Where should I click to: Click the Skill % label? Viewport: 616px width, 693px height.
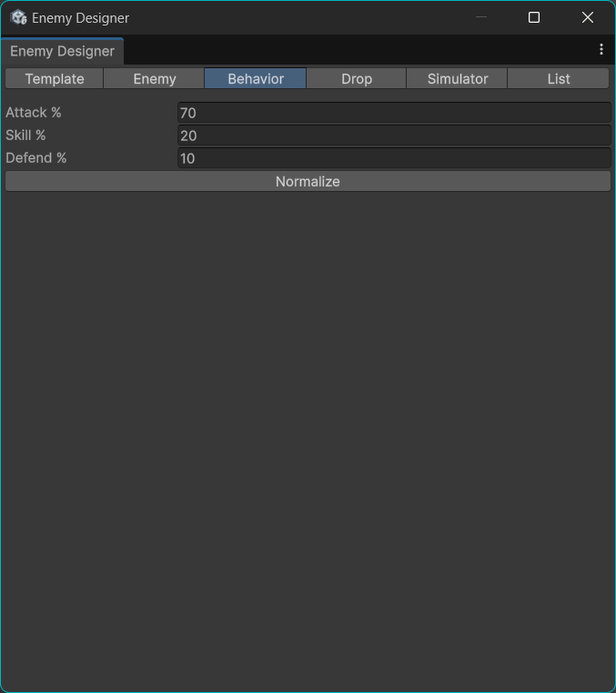tap(25, 136)
